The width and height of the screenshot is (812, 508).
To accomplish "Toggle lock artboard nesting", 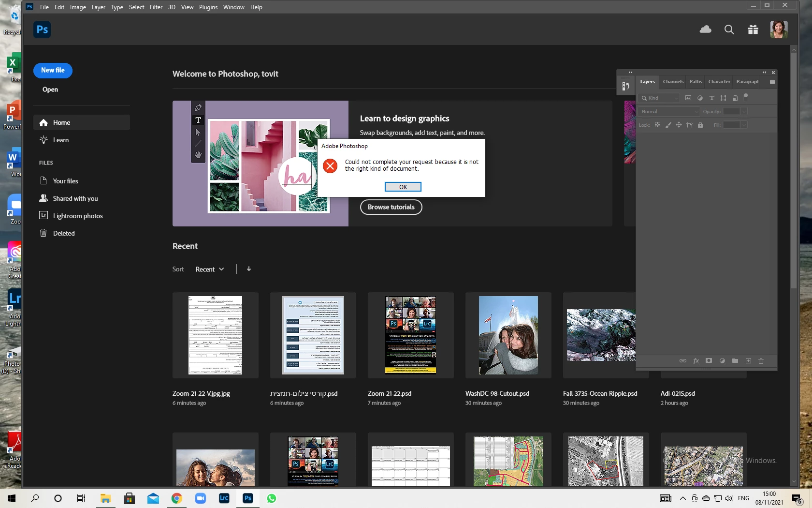I will [x=690, y=125].
